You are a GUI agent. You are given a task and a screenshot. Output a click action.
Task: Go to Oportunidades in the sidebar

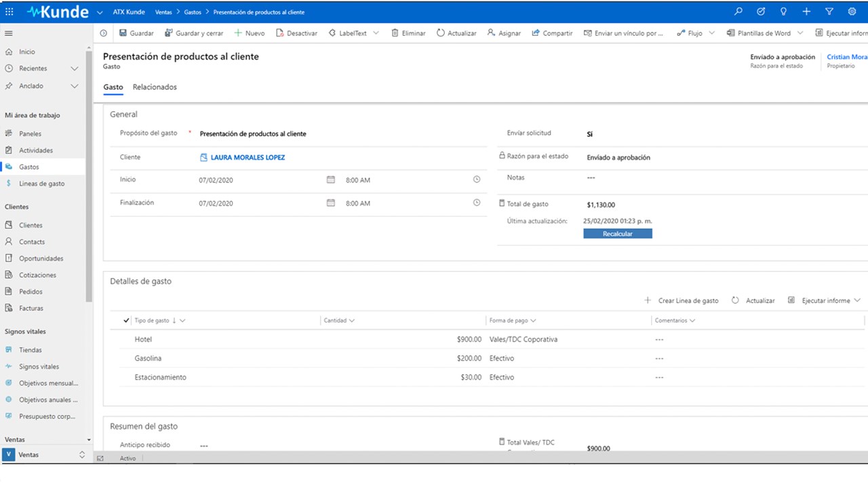click(41, 259)
